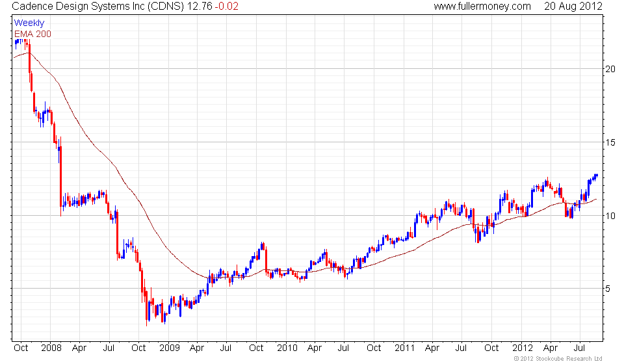The image size is (637, 364).
Task: Click the Oct label just before 2010
Action: tap(256, 348)
